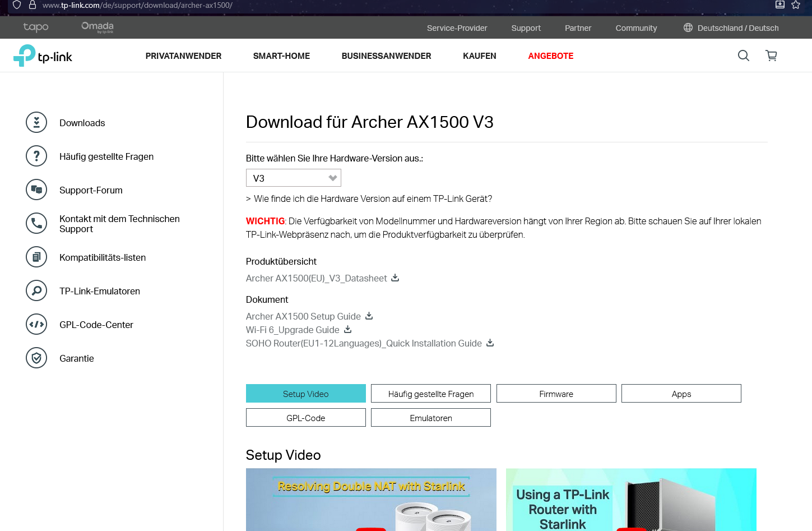Image resolution: width=812 pixels, height=531 pixels.
Task: Open Kompatibilitäts-listen sidebar link
Action: pos(103,257)
